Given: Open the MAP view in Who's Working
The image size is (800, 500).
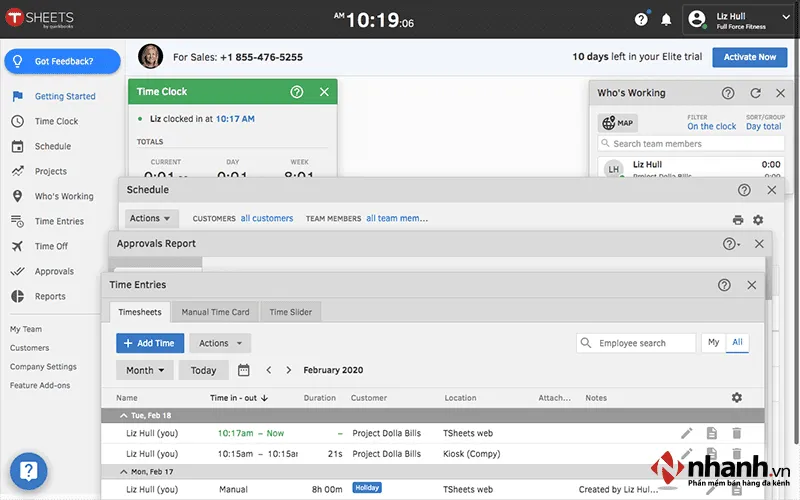Looking at the screenshot, I should pos(617,123).
